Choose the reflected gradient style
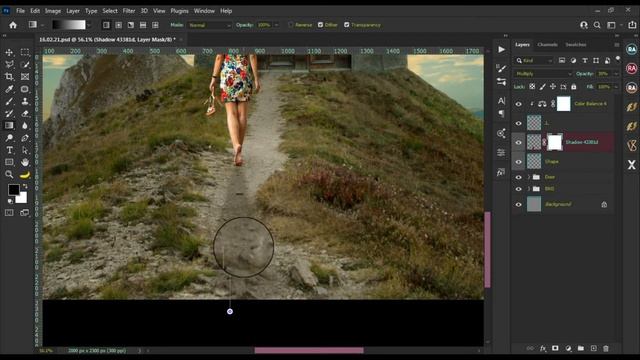 [x=143, y=25]
